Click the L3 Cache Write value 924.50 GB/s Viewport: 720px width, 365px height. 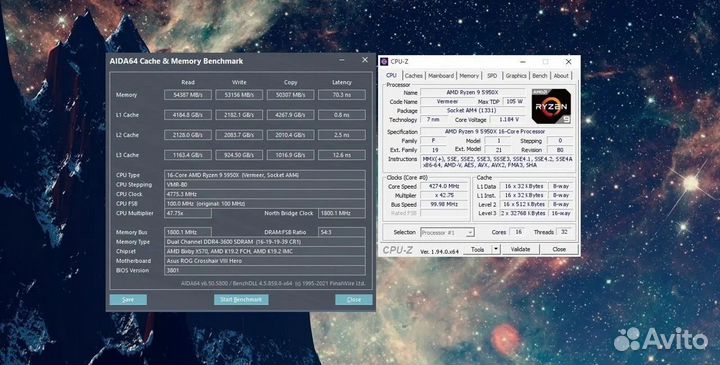(x=239, y=155)
